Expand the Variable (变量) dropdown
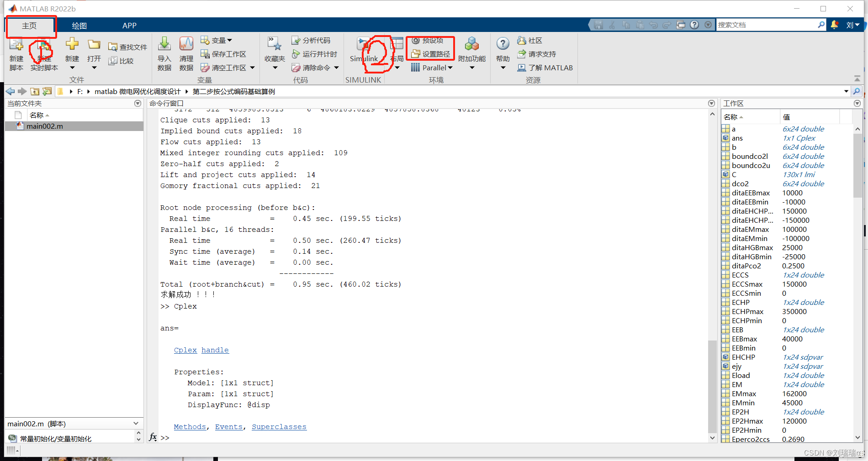 217,40
